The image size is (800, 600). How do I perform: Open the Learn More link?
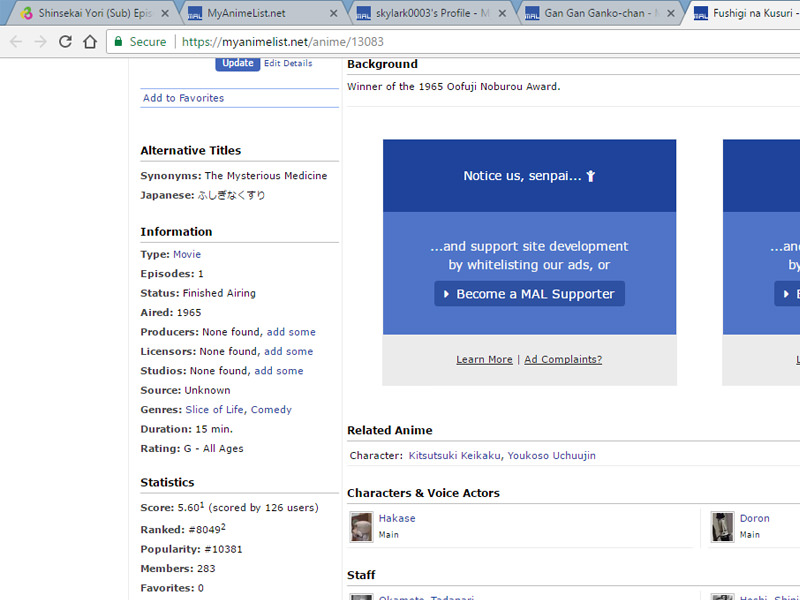pyautogui.click(x=484, y=359)
